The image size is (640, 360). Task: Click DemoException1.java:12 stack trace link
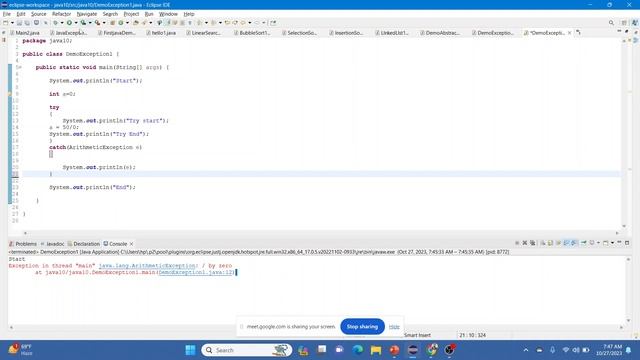tap(196, 272)
